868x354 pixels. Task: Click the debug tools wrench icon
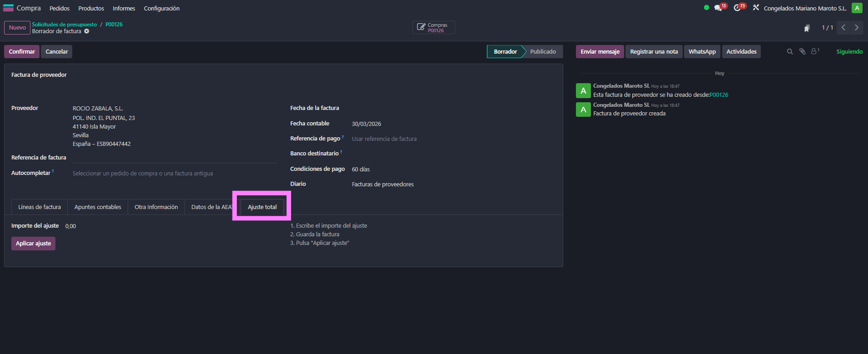click(756, 8)
